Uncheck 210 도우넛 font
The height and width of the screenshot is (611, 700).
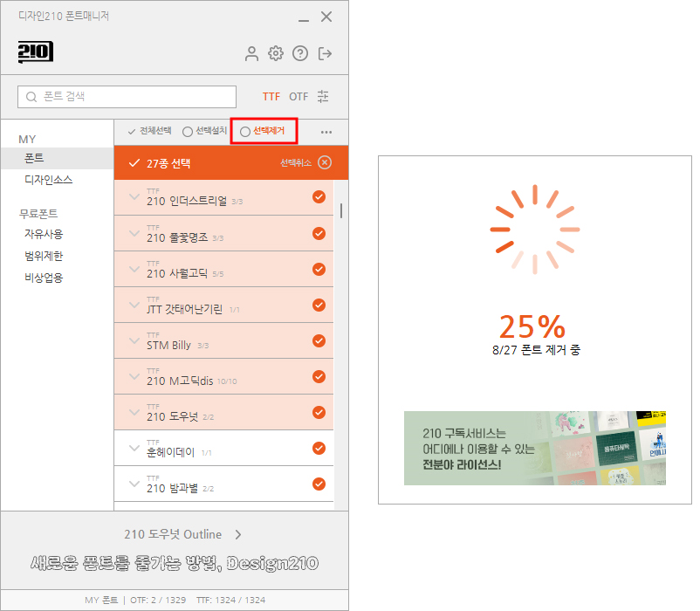[319, 412]
